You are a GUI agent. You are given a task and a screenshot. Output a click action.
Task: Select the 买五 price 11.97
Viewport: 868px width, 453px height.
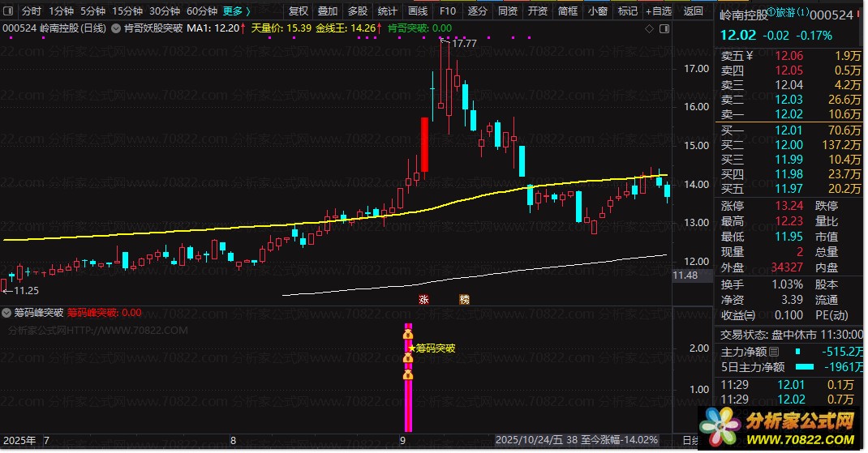tap(789, 189)
